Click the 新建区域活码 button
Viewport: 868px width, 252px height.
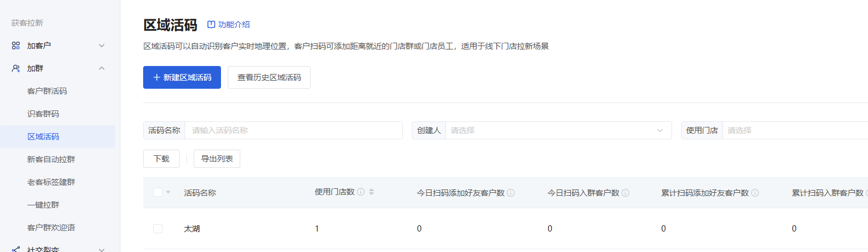pos(182,77)
